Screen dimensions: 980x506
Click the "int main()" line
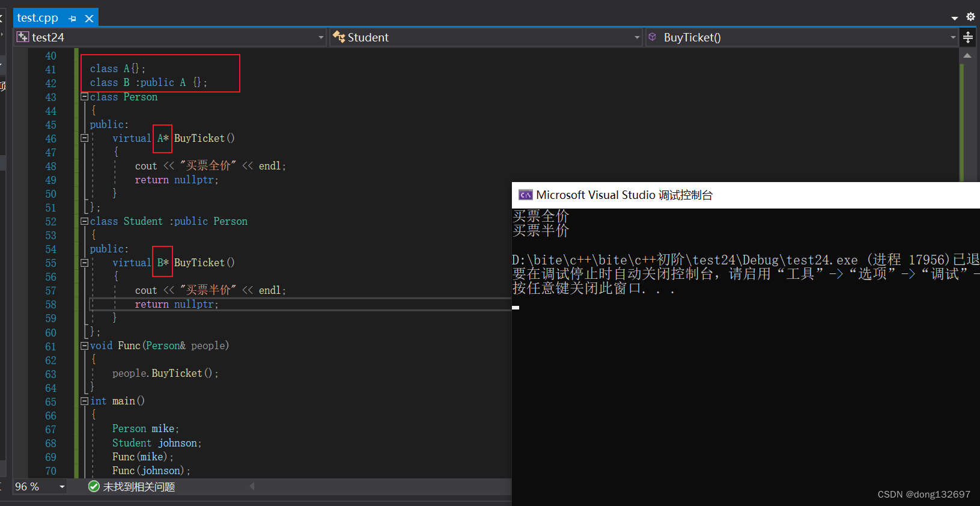tap(118, 401)
